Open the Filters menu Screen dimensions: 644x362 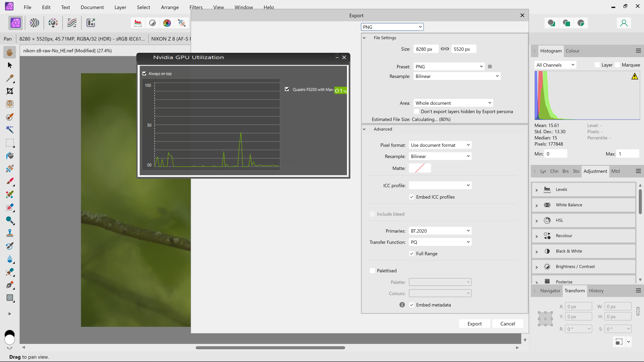[196, 7]
